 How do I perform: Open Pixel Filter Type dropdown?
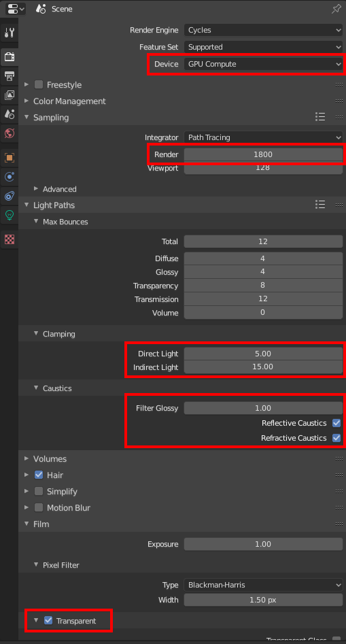pos(263,585)
